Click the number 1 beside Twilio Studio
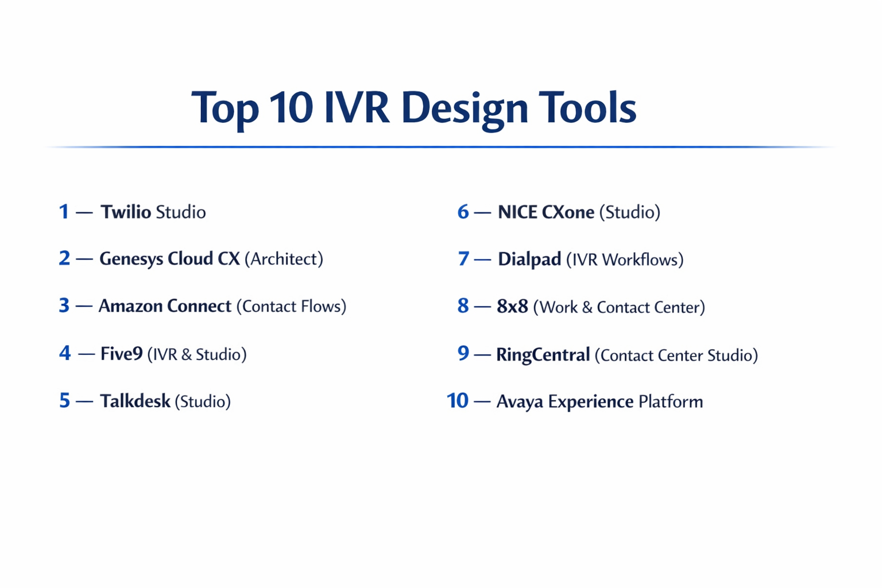882x588 pixels. [x=64, y=211]
